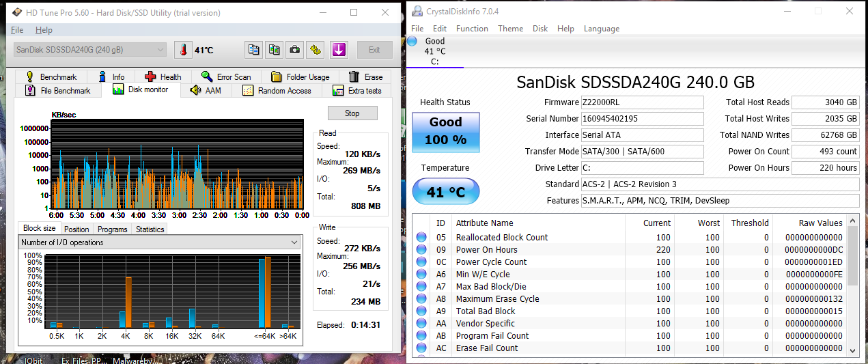Click raw value 0000000001ED for Power Cycle Count
The width and height of the screenshot is (868, 364).
coord(813,262)
